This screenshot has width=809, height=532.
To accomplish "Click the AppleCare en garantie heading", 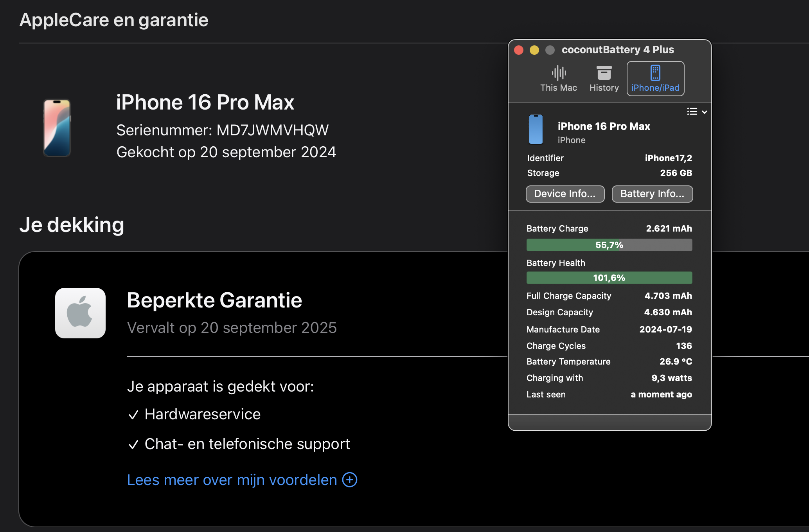I will (x=114, y=20).
